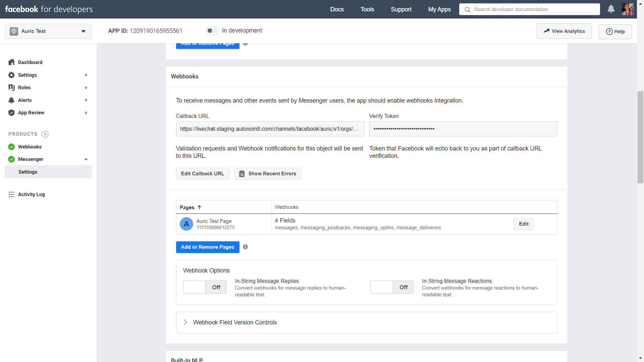
Task: Click the search magnifier icon
Action: pyautogui.click(x=467, y=9)
